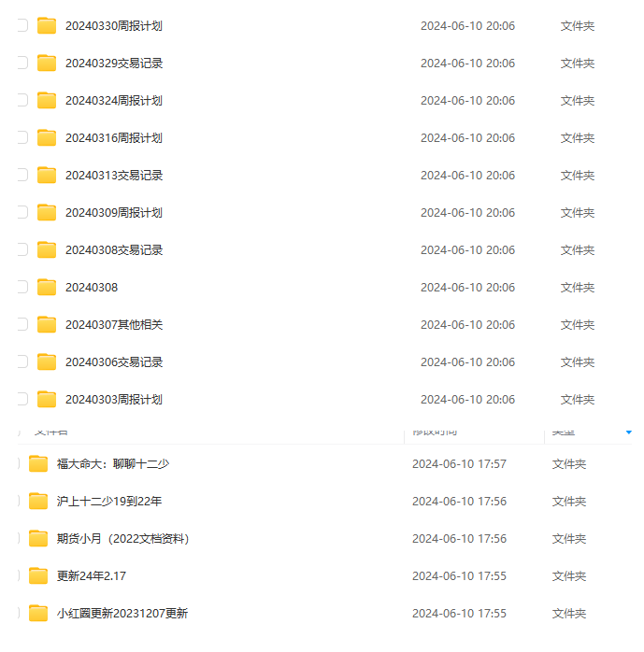The image size is (644, 652).
Task: Open 期货小月（2022文档资料）folder name
Action: tap(122, 539)
